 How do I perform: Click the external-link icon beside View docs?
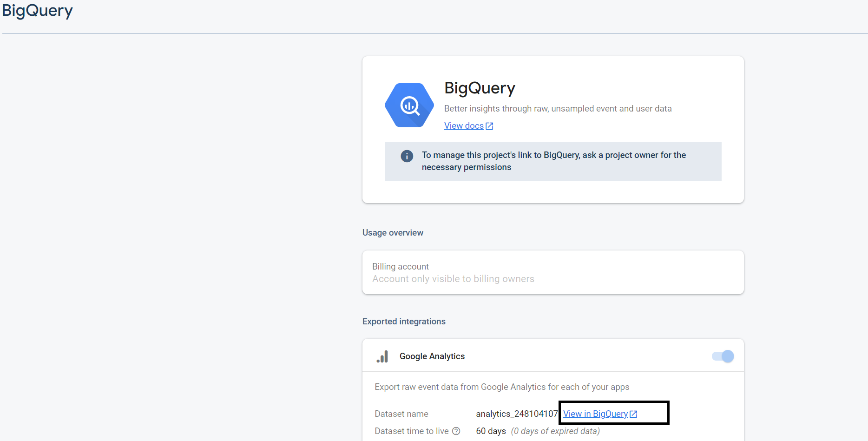click(489, 125)
